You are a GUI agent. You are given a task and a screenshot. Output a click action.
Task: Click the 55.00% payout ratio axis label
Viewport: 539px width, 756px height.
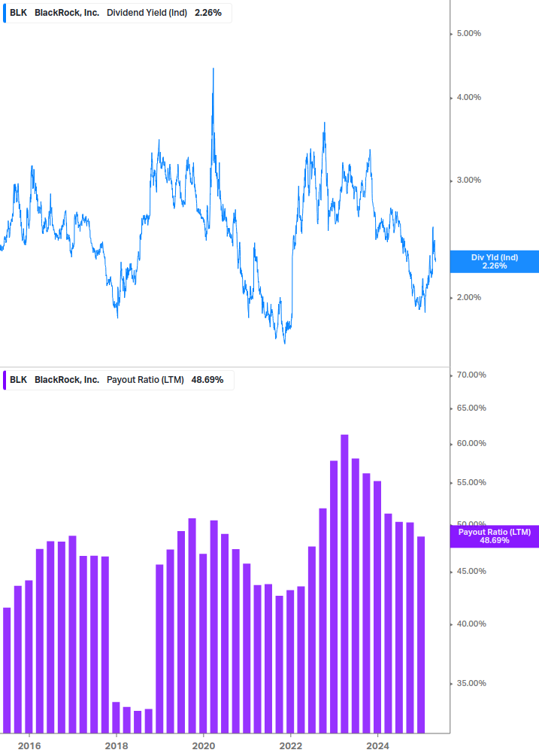click(471, 483)
